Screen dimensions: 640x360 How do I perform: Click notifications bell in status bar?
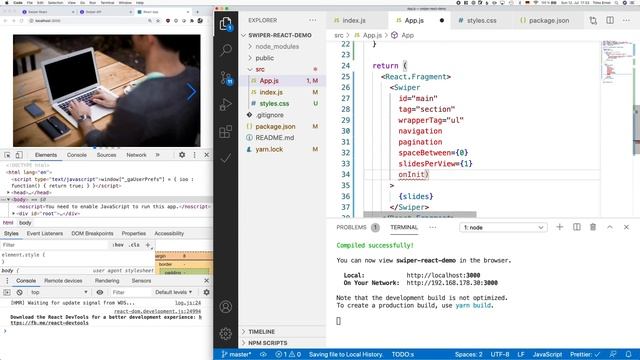pos(629,354)
